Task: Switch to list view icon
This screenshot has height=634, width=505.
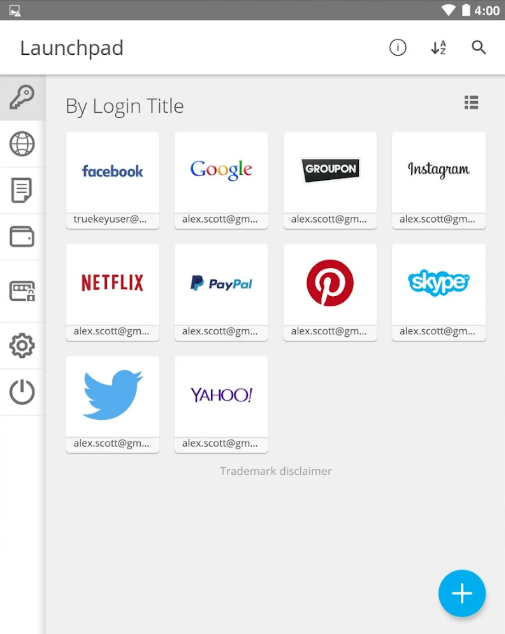Action: coord(471,103)
